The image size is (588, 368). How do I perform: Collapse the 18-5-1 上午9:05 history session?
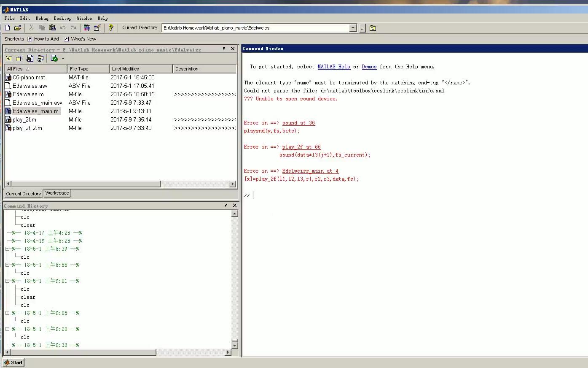[x=7, y=313]
